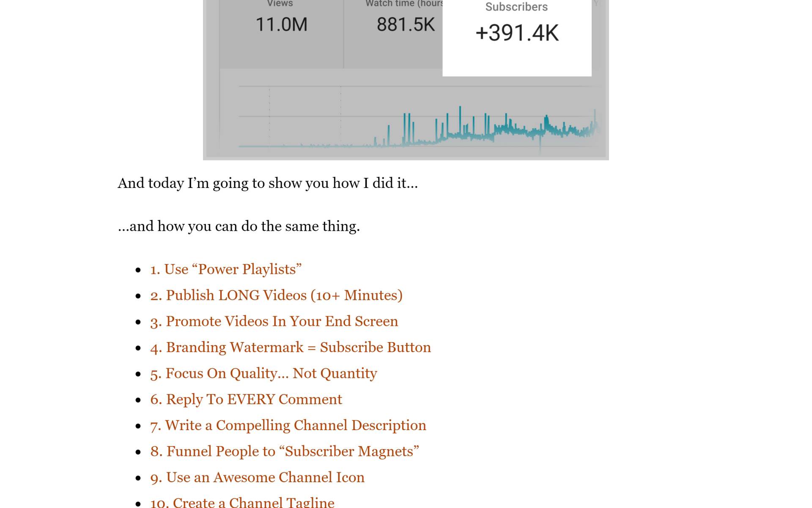Image resolution: width=812 pixels, height=508 pixels.
Task: Jump to Use an Awesome Channel Icon
Action: pos(257,478)
